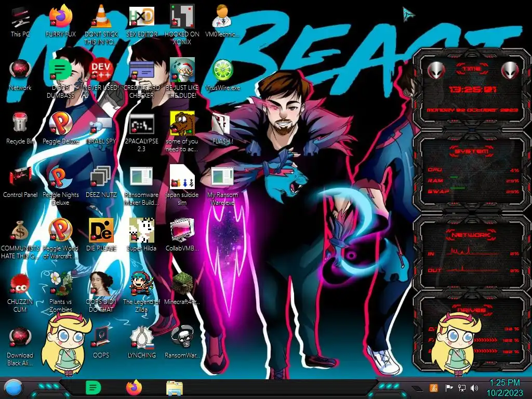This screenshot has width=532, height=399.
Task: Open the green app on the taskbar
Action: (x=94, y=388)
